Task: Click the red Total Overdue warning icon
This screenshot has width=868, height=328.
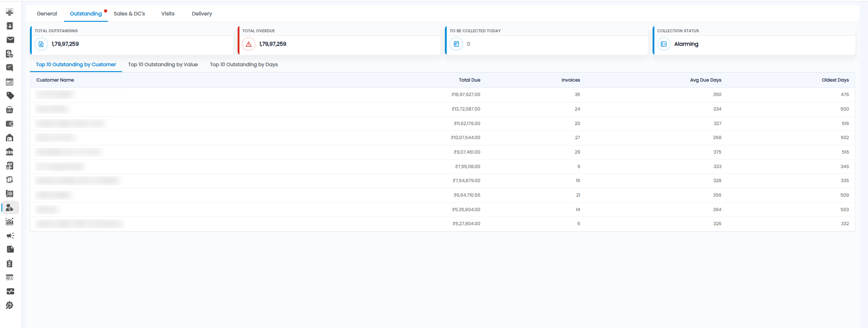Action: [249, 44]
